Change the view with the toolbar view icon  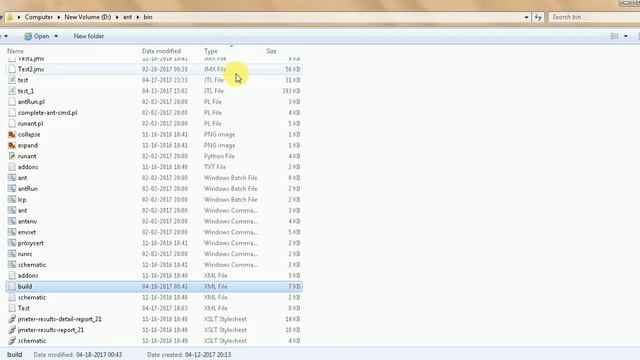[x=614, y=36]
